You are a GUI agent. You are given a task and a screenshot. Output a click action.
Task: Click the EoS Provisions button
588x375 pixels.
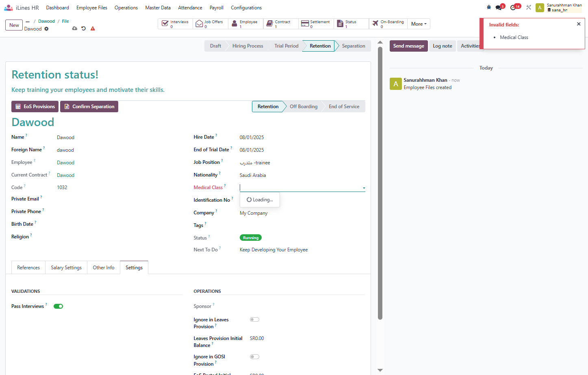point(35,107)
